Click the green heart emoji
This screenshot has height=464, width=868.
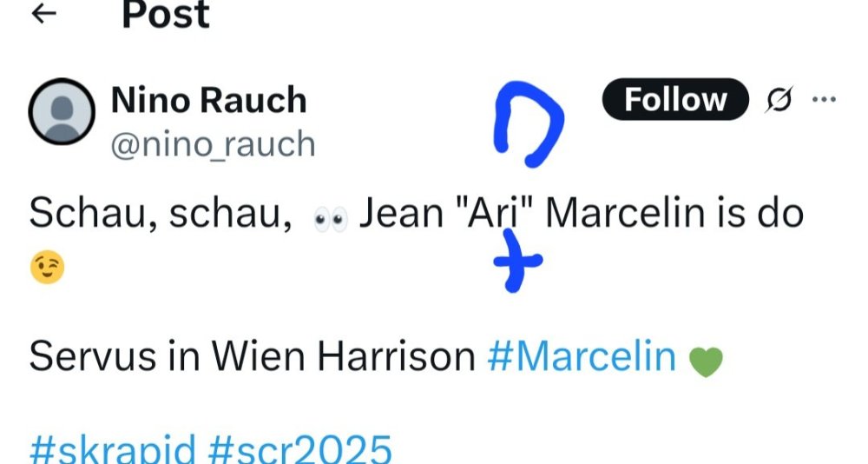point(706,361)
